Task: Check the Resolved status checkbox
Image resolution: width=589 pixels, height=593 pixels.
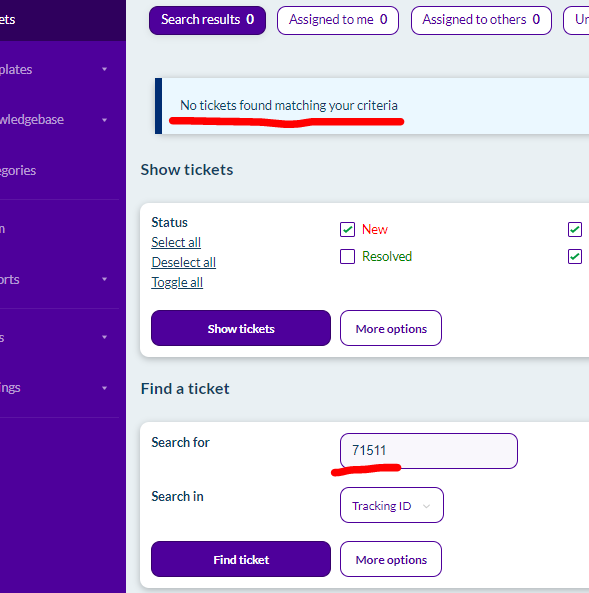Action: coord(347,256)
